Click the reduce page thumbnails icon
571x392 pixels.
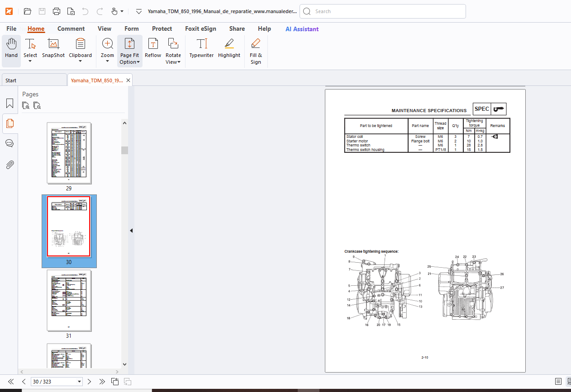[37, 106]
